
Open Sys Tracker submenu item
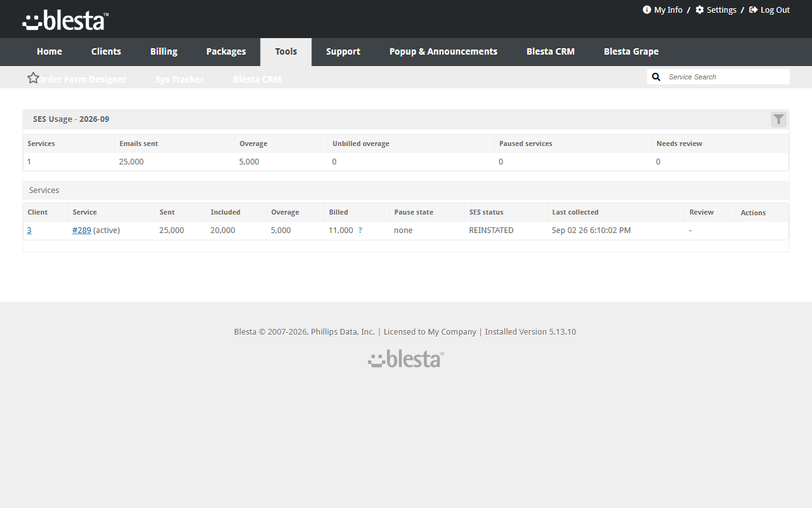pyautogui.click(x=180, y=79)
